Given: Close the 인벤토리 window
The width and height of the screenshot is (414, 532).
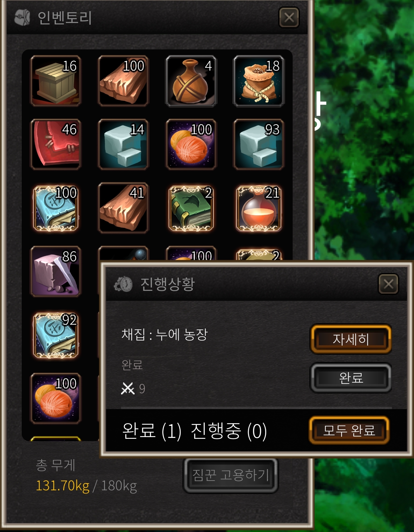Looking at the screenshot, I should (x=289, y=18).
